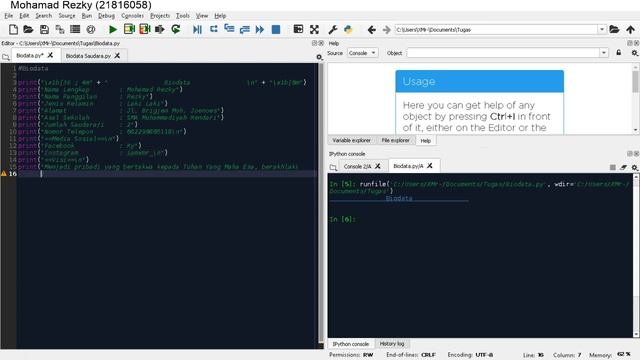The image size is (640, 360).
Task: Open the Tools menu
Action: click(182, 16)
